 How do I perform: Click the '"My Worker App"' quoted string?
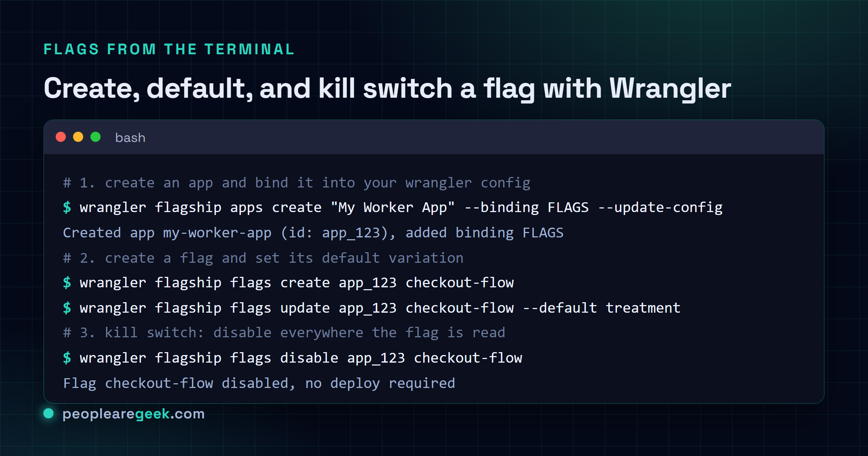click(393, 208)
